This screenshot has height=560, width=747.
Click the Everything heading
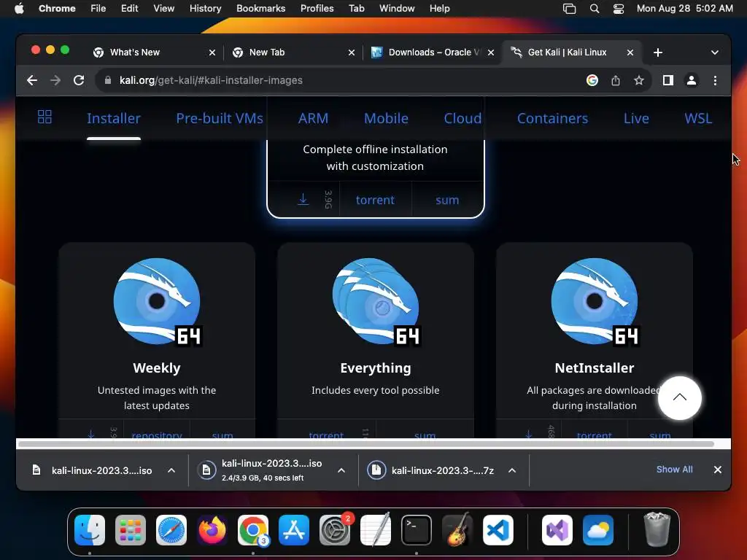tap(376, 368)
